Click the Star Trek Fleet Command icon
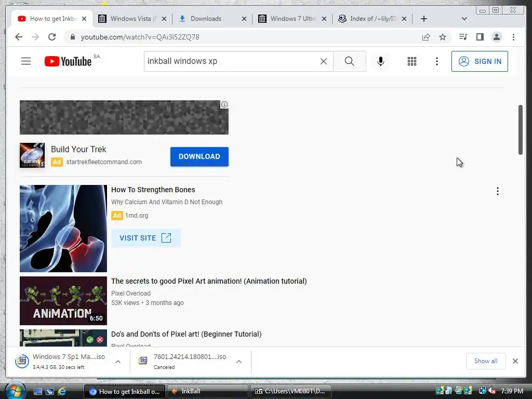Screen dimensions: 532x399 (x=32, y=155)
